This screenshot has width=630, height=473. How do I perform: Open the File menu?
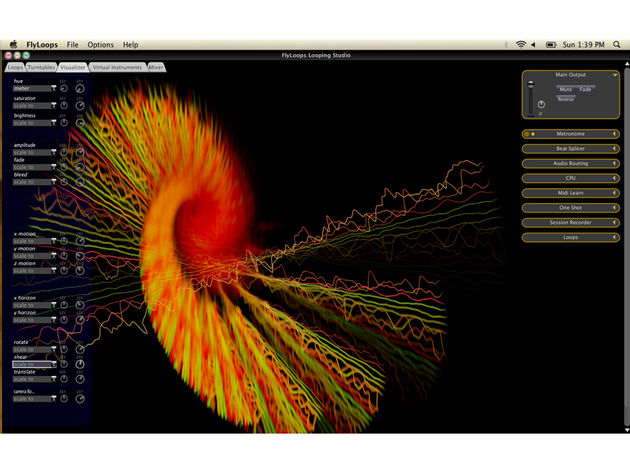(72, 45)
